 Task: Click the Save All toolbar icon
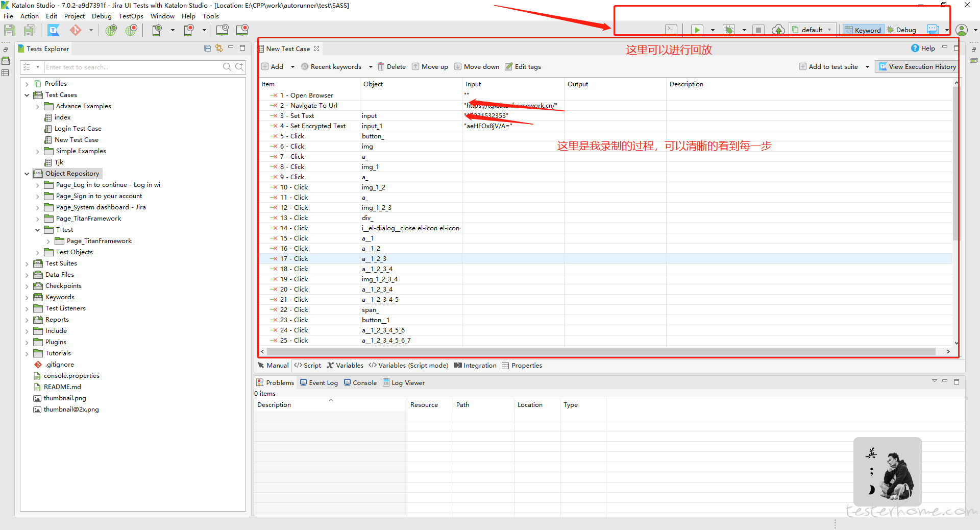point(29,30)
